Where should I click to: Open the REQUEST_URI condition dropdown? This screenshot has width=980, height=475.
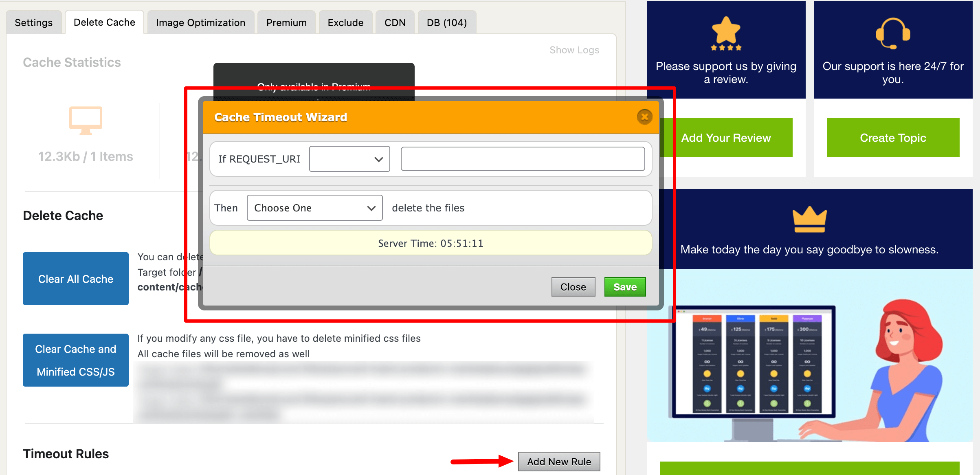[349, 159]
